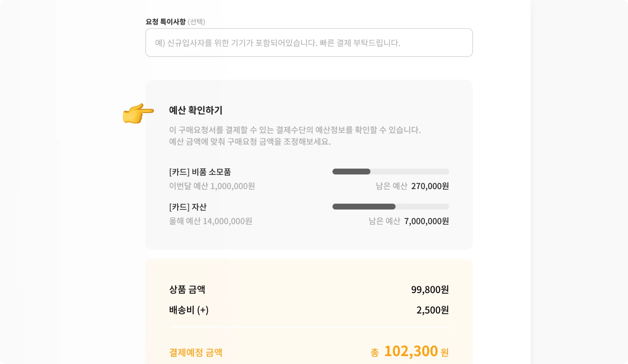Click the 99,800원 product amount
628x364 pixels.
430,290
